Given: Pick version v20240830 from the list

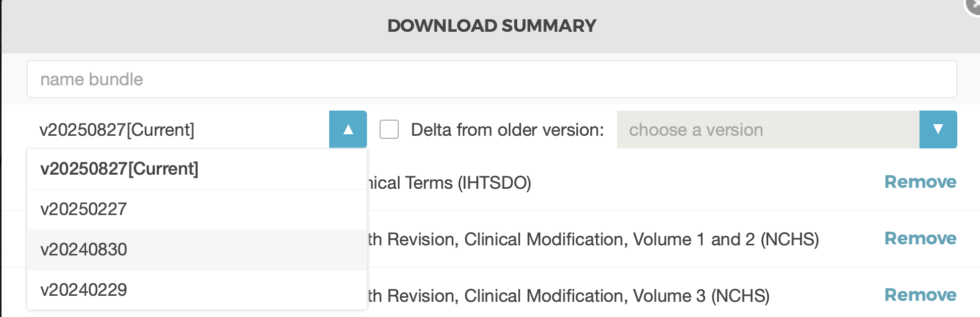Looking at the screenshot, I should click(x=84, y=250).
